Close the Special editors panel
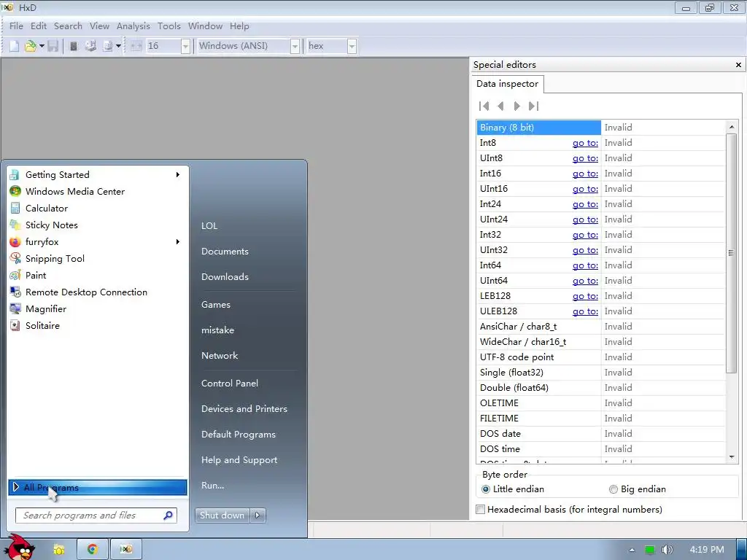 click(x=738, y=65)
